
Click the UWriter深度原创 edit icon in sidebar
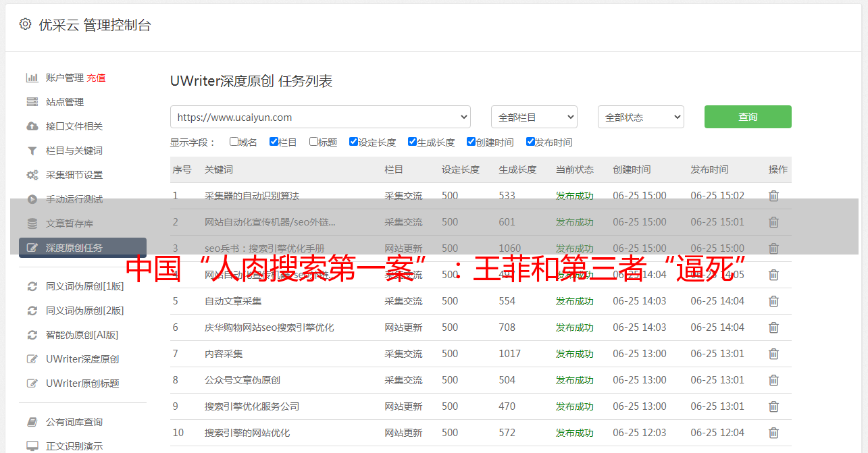(x=32, y=359)
